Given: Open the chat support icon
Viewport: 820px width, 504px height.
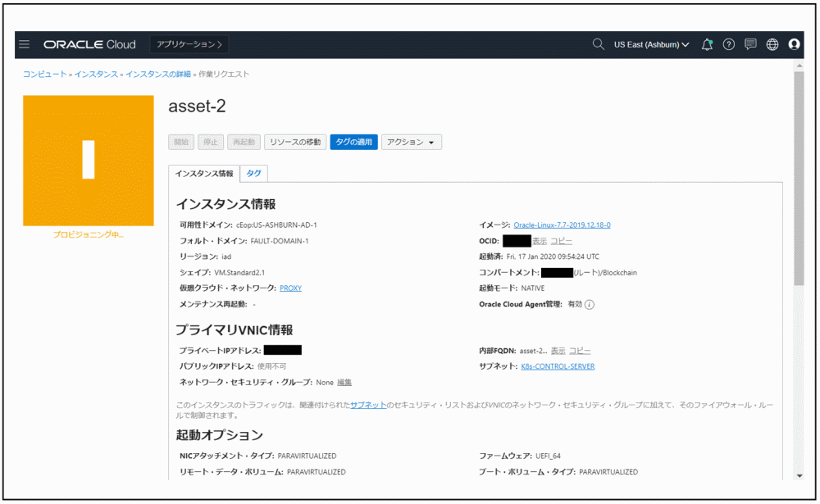Looking at the screenshot, I should pyautogui.click(x=750, y=44).
